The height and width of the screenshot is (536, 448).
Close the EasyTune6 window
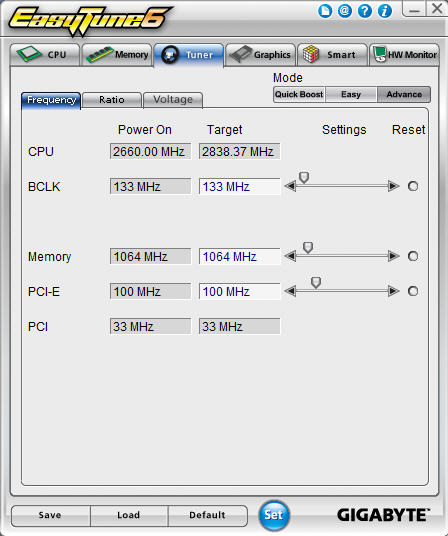click(x=436, y=8)
